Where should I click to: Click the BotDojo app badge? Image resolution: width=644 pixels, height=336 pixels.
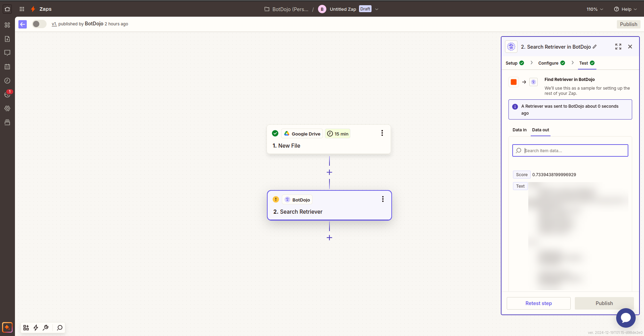pyautogui.click(x=297, y=200)
